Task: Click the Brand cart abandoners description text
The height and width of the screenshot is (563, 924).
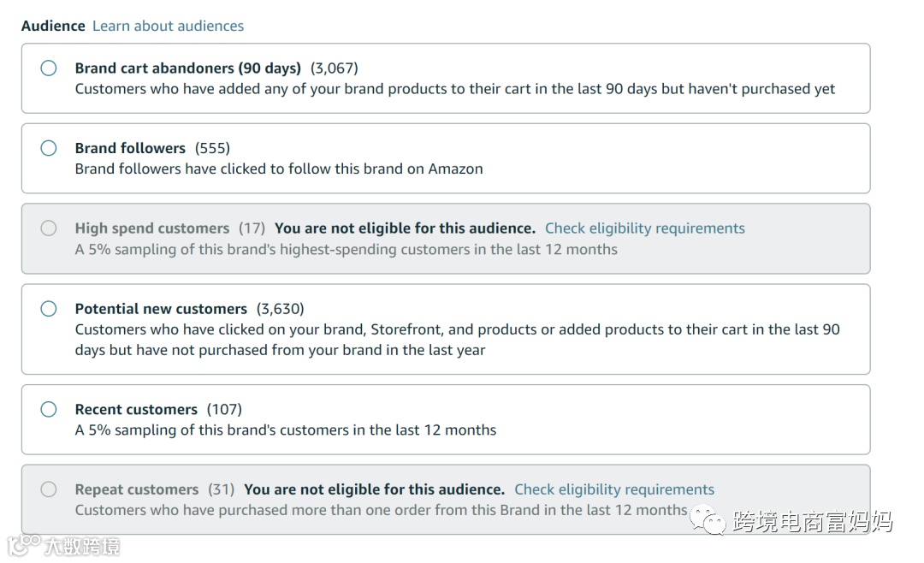Action: [454, 89]
